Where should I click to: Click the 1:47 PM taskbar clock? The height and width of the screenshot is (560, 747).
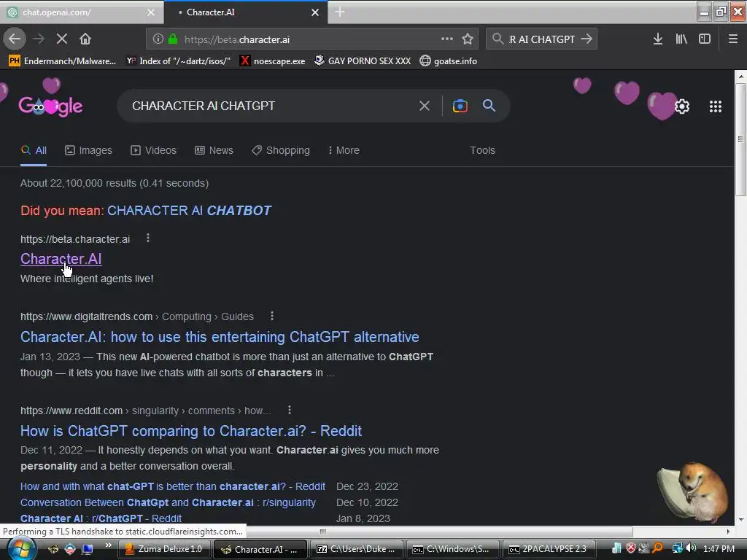[719, 549]
